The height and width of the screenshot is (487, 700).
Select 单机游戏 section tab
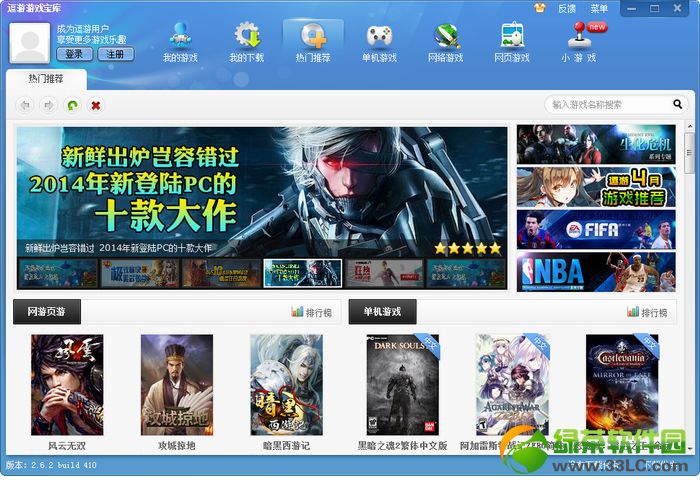tap(383, 312)
